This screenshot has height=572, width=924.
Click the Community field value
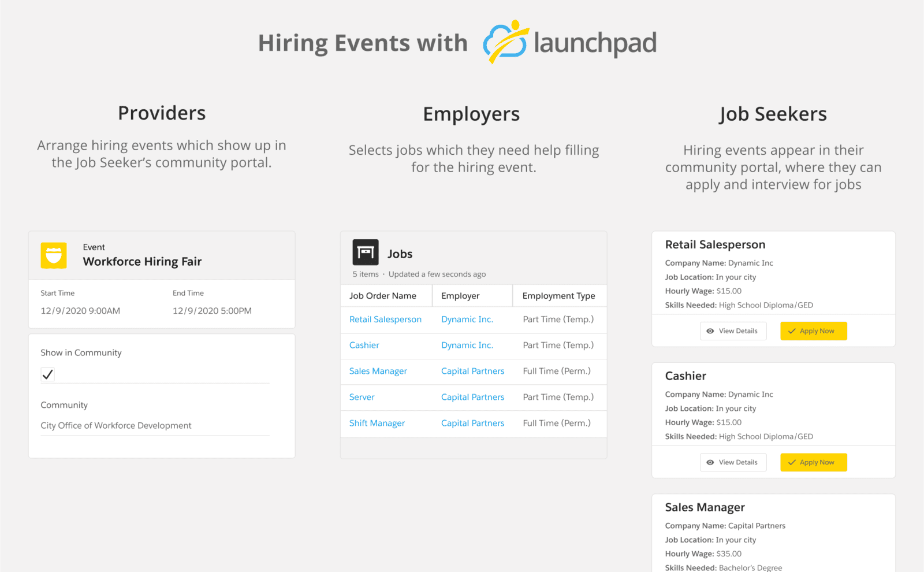115,426
